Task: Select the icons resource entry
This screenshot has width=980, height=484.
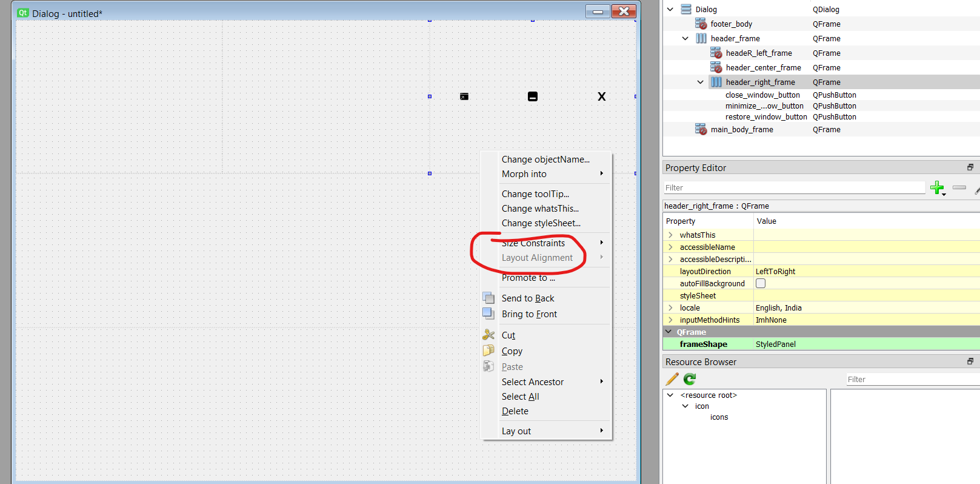Action: pos(719,417)
